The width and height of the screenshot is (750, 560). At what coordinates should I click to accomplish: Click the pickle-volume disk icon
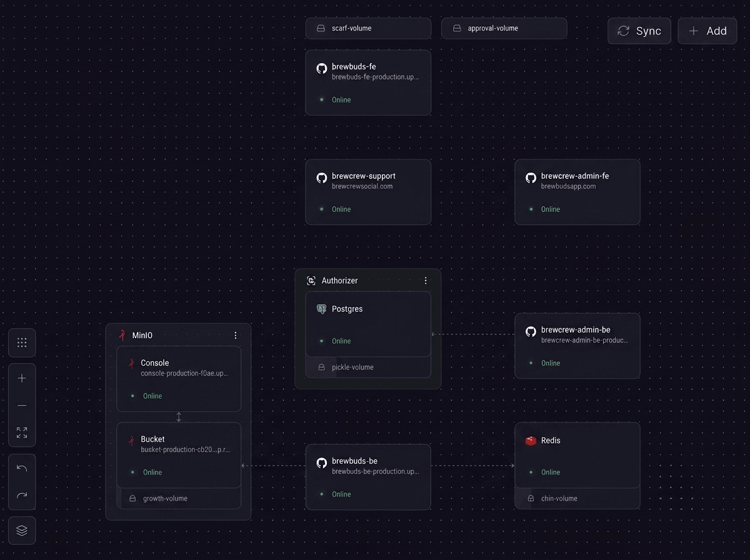(322, 367)
